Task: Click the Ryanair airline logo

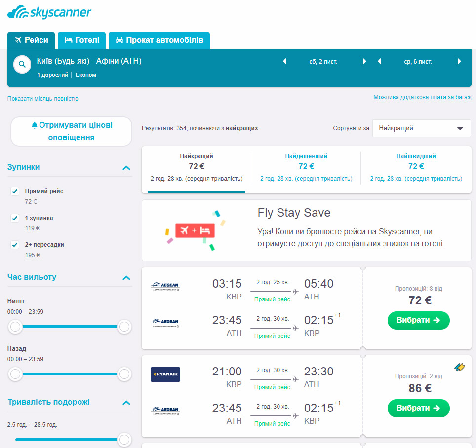Action: (x=165, y=374)
